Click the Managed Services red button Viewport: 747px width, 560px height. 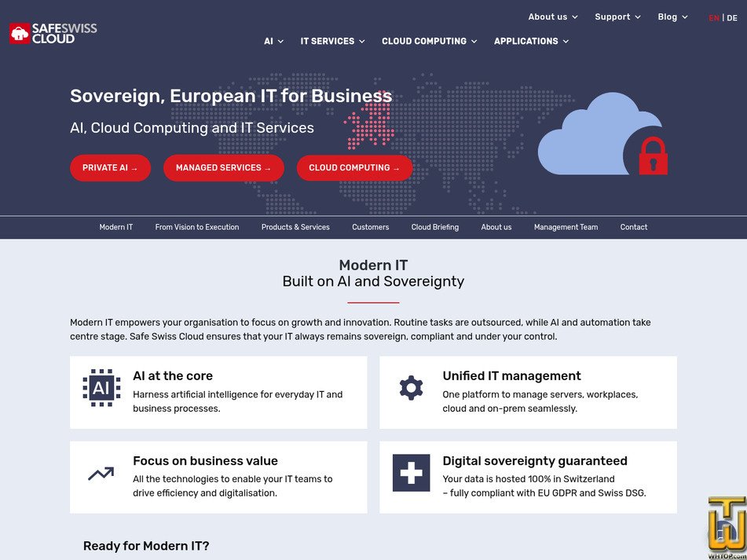tap(223, 167)
